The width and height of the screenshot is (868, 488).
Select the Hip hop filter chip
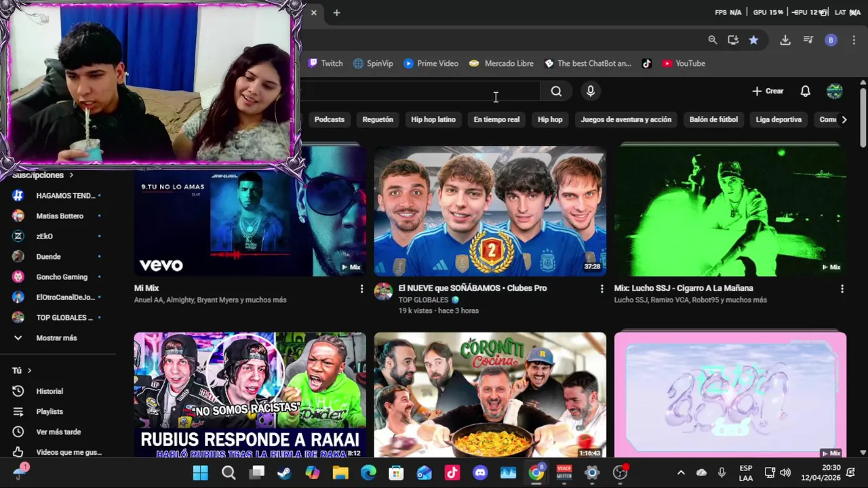point(550,119)
